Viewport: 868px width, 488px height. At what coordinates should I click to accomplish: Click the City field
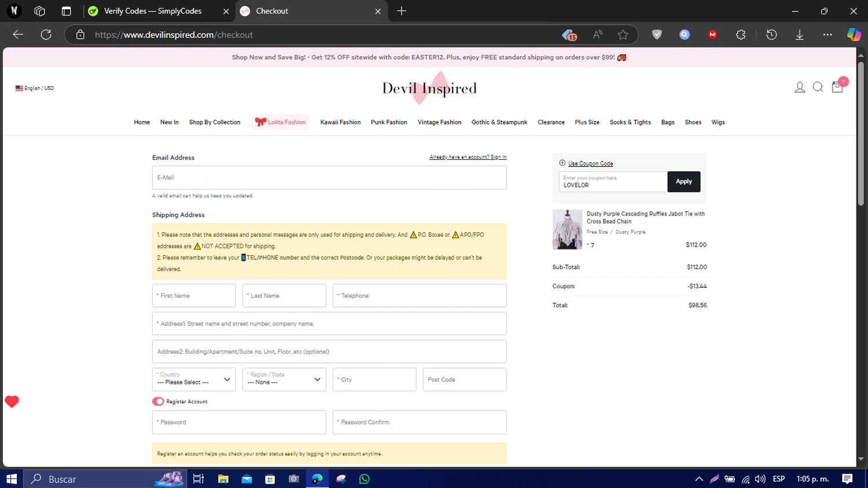374,379
